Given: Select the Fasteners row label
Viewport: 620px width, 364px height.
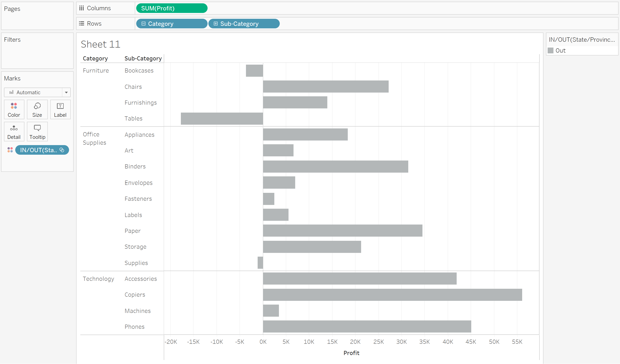Looking at the screenshot, I should [x=138, y=199].
